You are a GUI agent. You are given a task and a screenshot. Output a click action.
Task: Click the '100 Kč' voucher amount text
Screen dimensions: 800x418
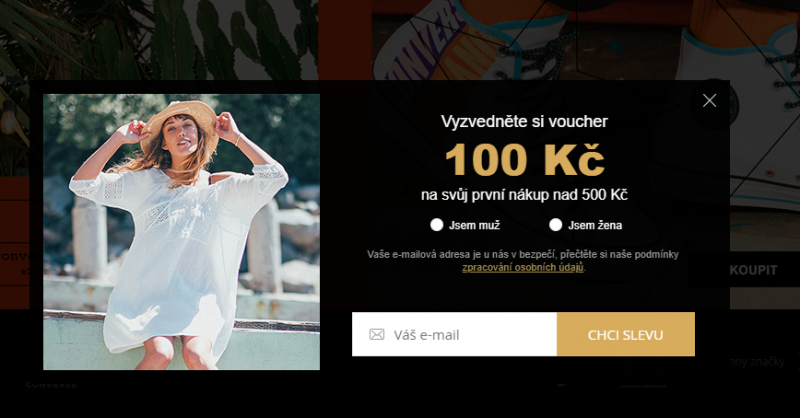point(525,160)
